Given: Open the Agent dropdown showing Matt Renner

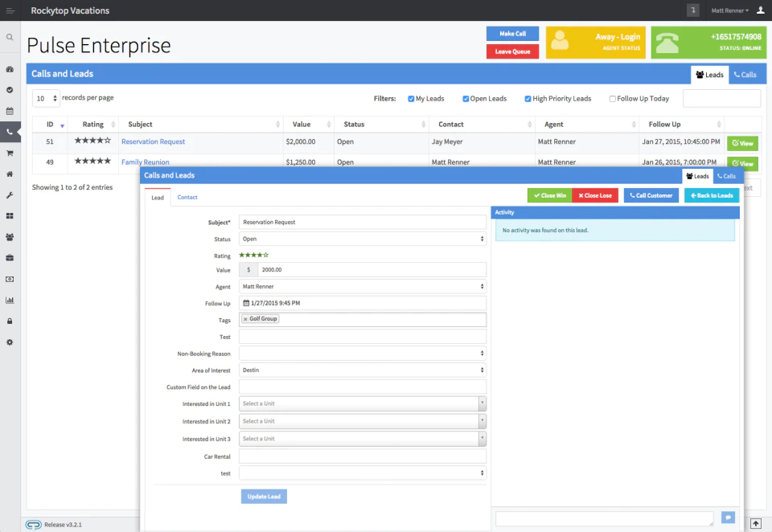Looking at the screenshot, I should [363, 286].
